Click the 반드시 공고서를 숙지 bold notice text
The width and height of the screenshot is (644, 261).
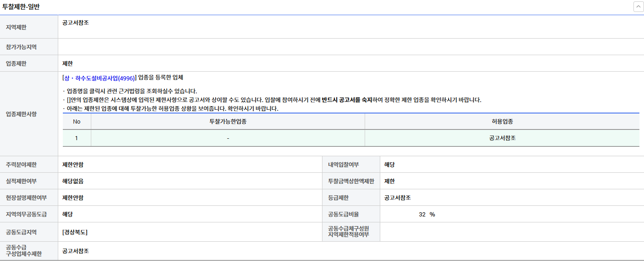(x=346, y=100)
